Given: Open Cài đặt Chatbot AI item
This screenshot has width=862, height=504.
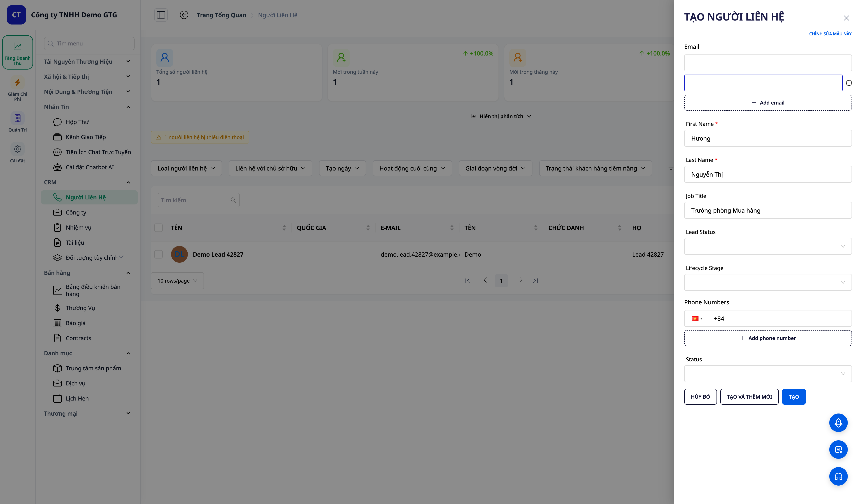Looking at the screenshot, I should click(89, 167).
